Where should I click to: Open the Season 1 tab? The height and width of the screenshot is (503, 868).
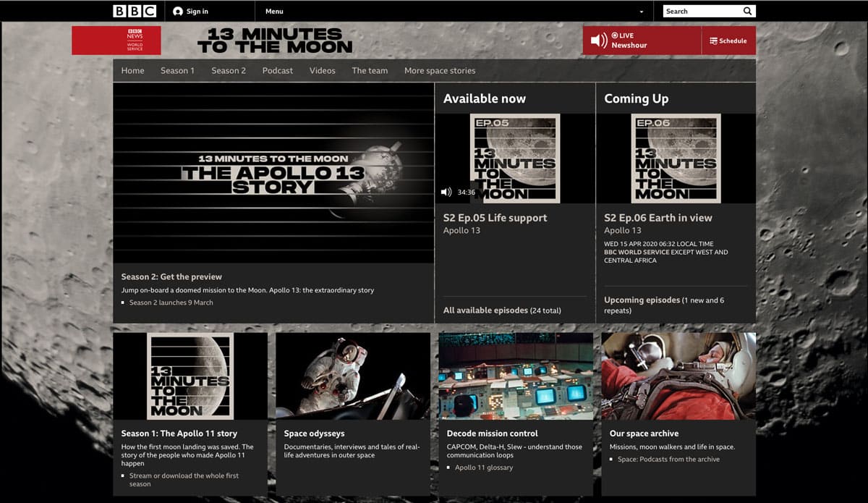(177, 70)
